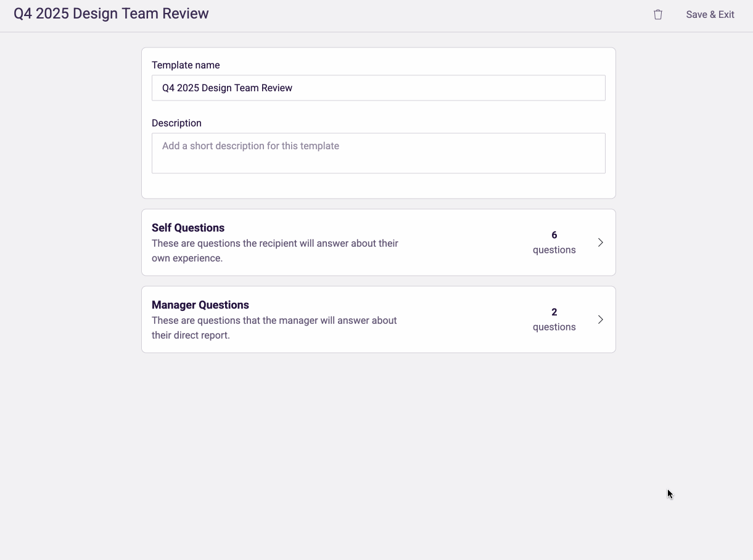Viewport: 753px width, 560px height.
Task: Click the number 6 in Self Questions
Action: (554, 235)
